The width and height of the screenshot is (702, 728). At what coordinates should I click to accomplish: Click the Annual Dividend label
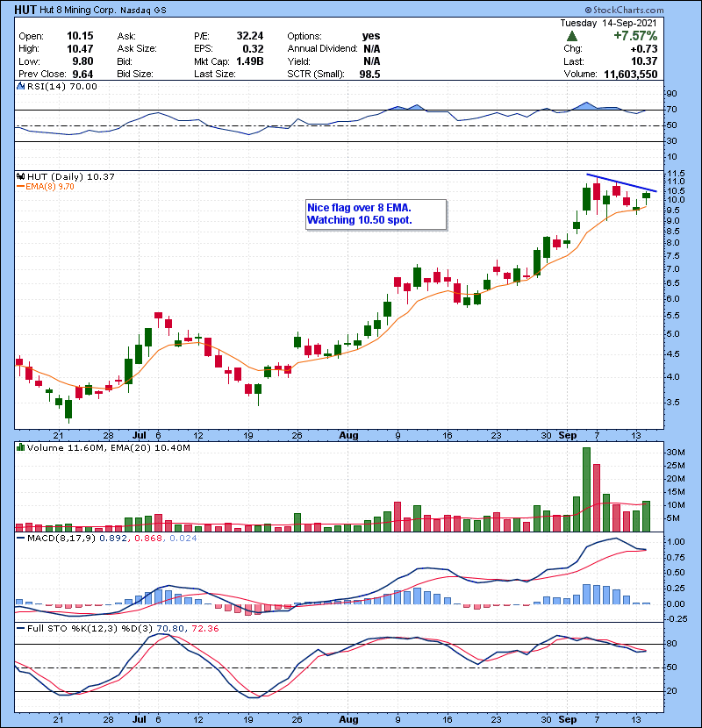tap(322, 49)
